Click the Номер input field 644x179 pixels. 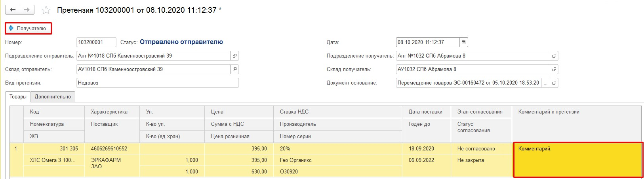pyautogui.click(x=96, y=42)
